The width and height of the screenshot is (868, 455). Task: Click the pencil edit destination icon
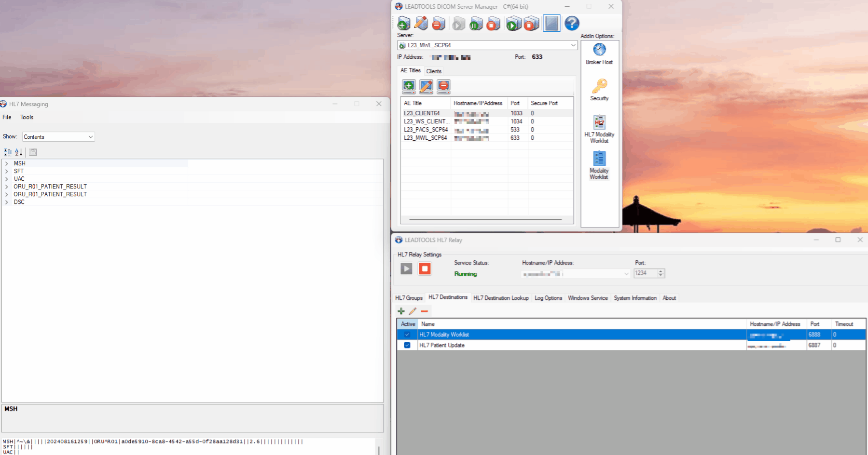click(x=413, y=311)
